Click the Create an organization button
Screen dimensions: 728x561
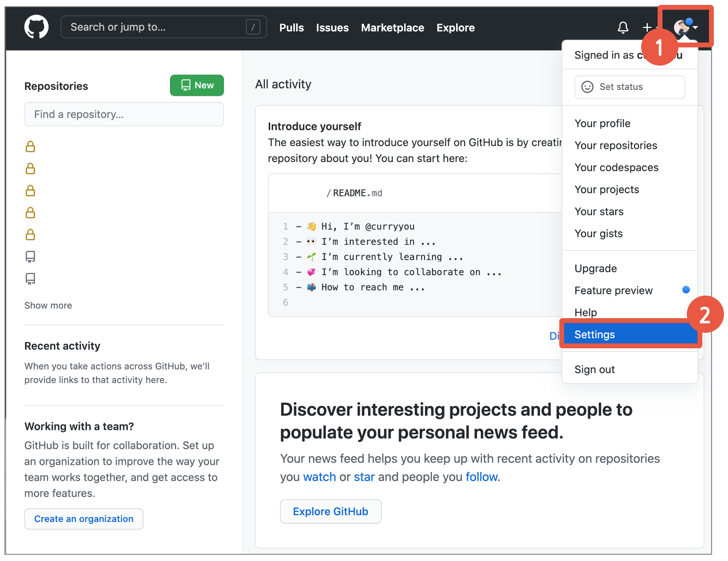(x=84, y=519)
